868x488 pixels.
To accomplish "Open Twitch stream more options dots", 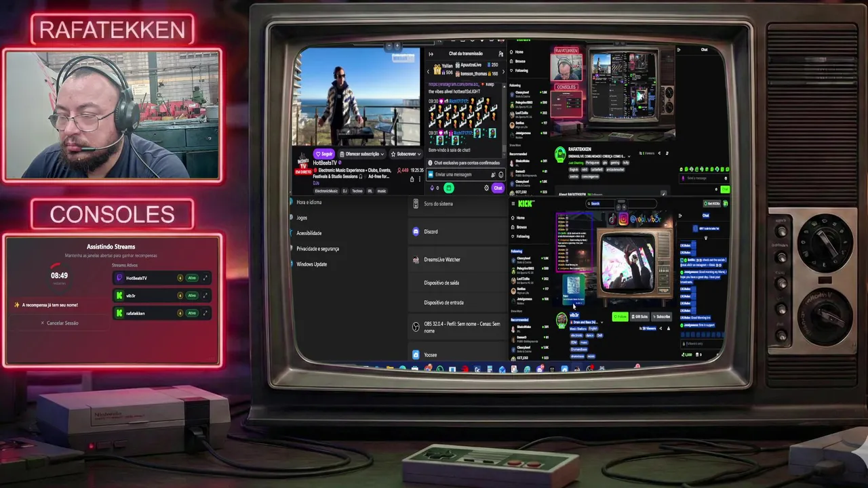I will (x=420, y=179).
